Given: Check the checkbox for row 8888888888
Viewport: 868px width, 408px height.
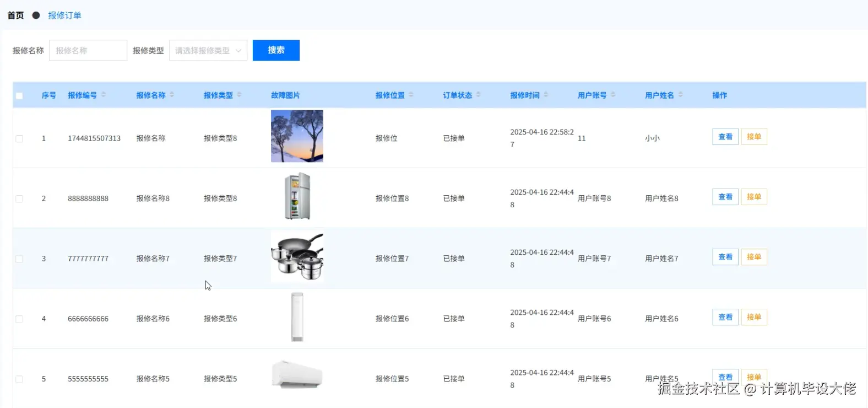Looking at the screenshot, I should pyautogui.click(x=19, y=198).
